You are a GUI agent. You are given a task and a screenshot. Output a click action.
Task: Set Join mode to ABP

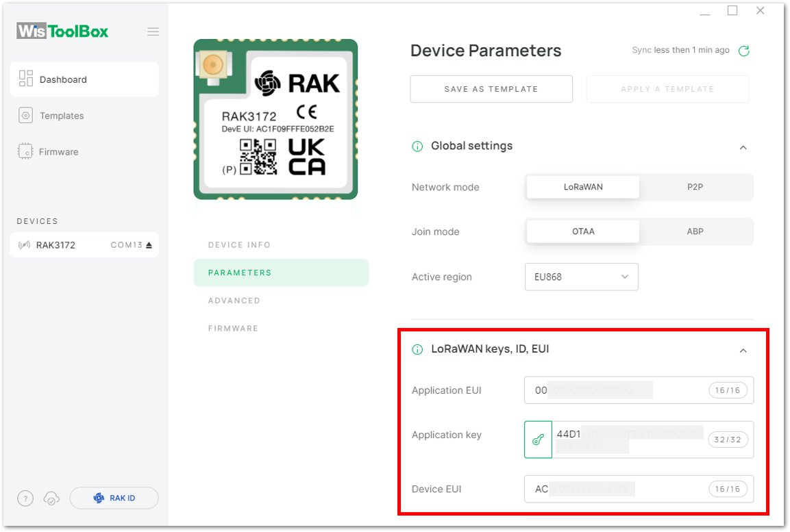[695, 231]
